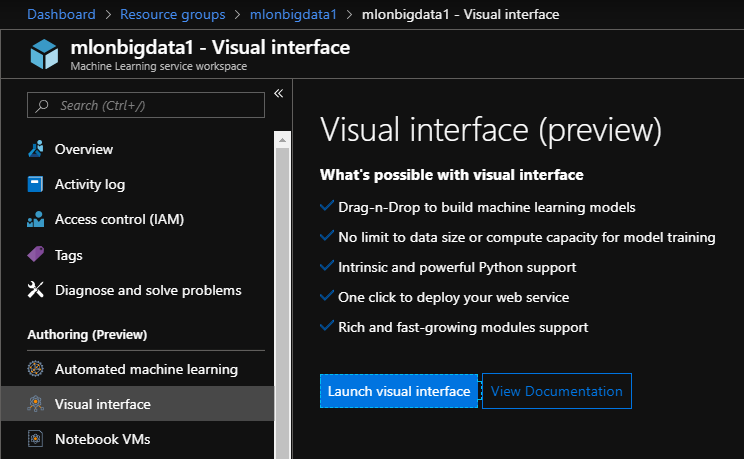Click the Automated machine learning icon
The height and width of the screenshot is (459, 744).
[x=36, y=369]
